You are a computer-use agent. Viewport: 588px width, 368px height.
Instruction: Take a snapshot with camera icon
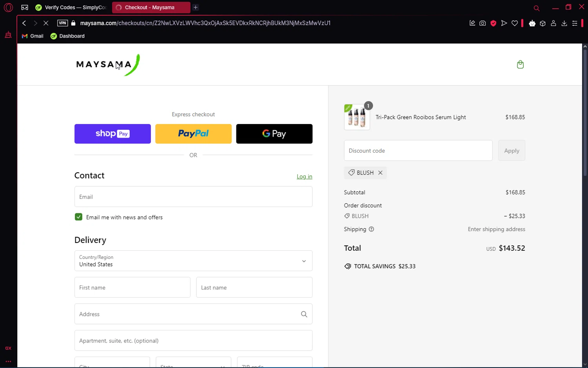tap(483, 23)
